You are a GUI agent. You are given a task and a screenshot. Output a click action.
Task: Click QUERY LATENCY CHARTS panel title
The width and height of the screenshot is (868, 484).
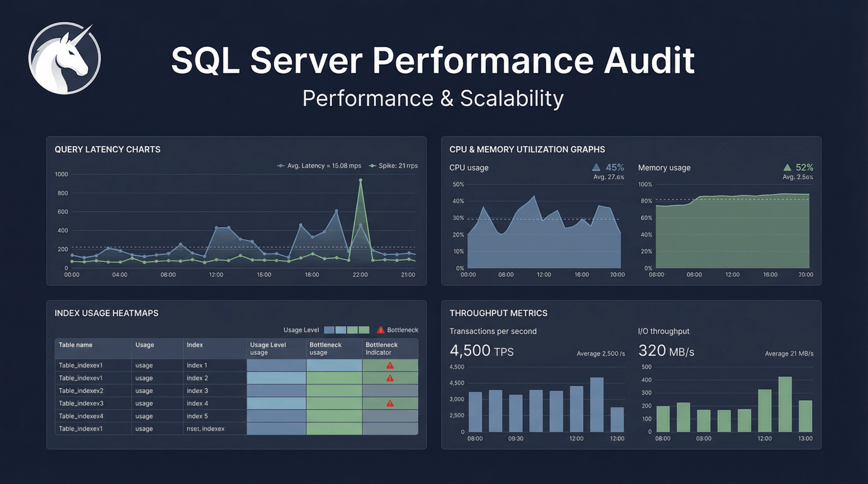[108, 149]
